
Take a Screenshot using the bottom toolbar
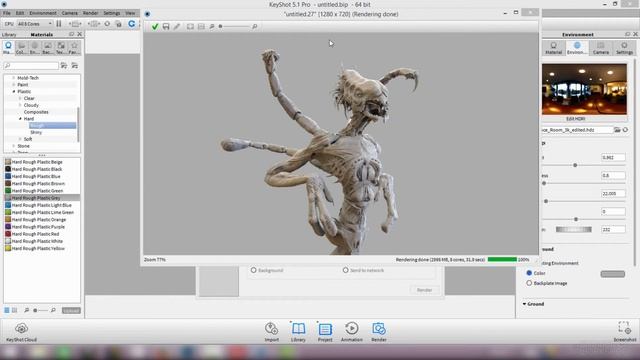pyautogui.click(x=624, y=331)
